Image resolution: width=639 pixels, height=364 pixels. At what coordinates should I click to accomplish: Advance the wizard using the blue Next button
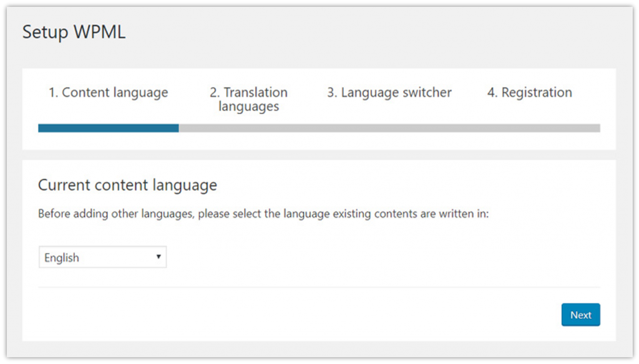pyautogui.click(x=580, y=315)
